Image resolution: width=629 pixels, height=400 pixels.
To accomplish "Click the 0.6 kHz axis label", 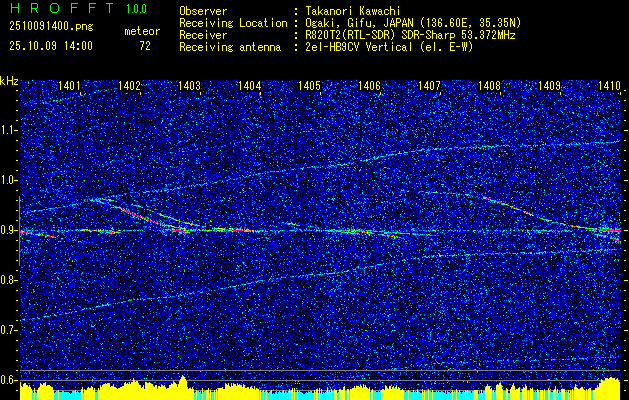I will click(8, 380).
